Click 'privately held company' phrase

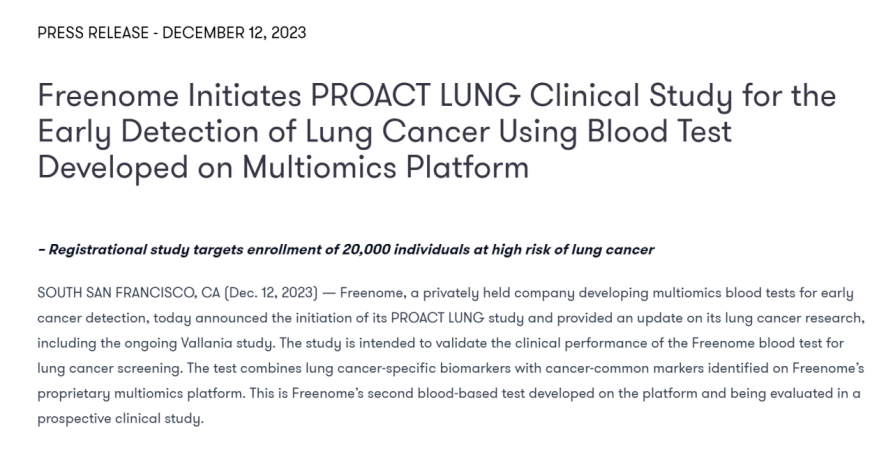[x=498, y=293]
